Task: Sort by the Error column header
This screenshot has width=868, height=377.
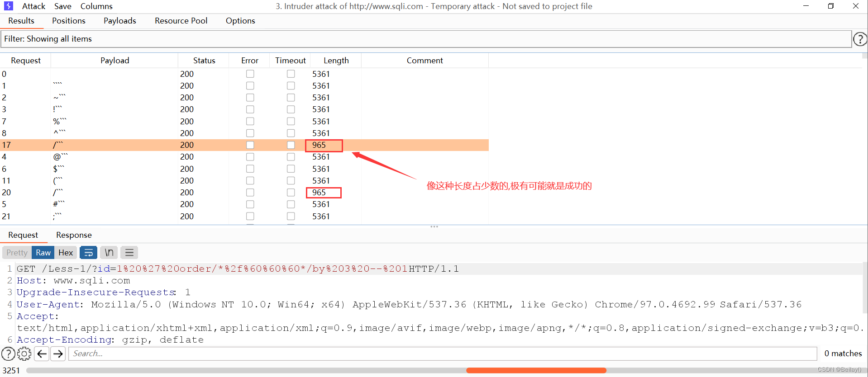Action: (250, 61)
